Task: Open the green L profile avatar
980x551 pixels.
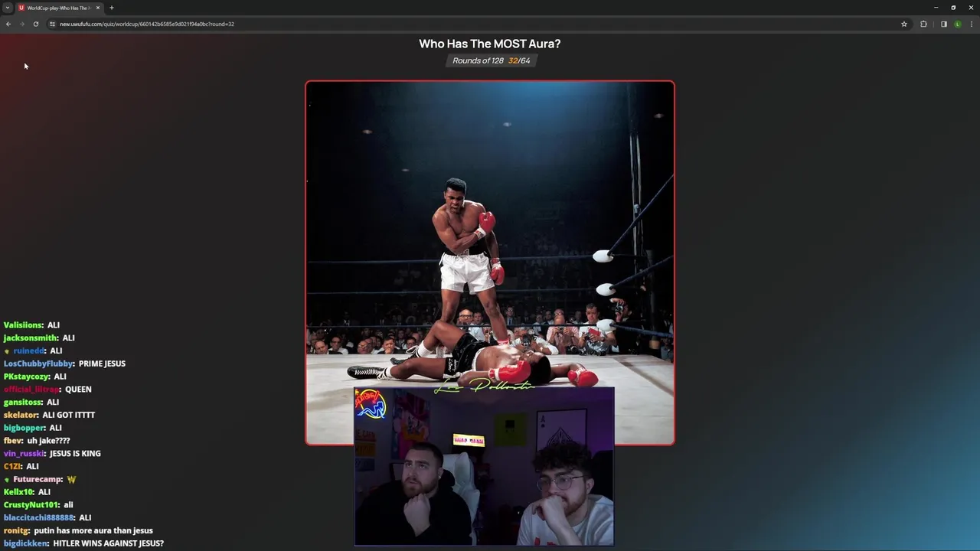Action: click(958, 24)
